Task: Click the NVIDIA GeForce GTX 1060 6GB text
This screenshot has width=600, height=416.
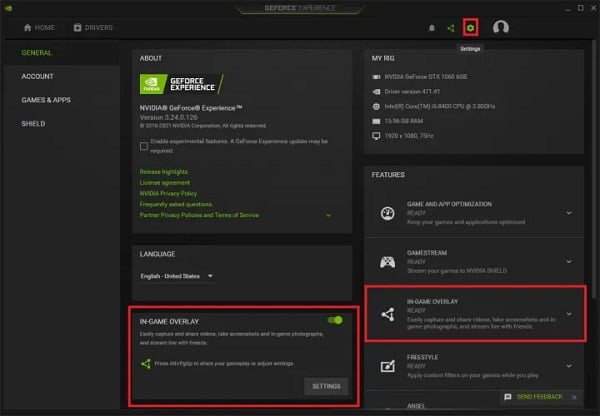Action: [x=426, y=77]
